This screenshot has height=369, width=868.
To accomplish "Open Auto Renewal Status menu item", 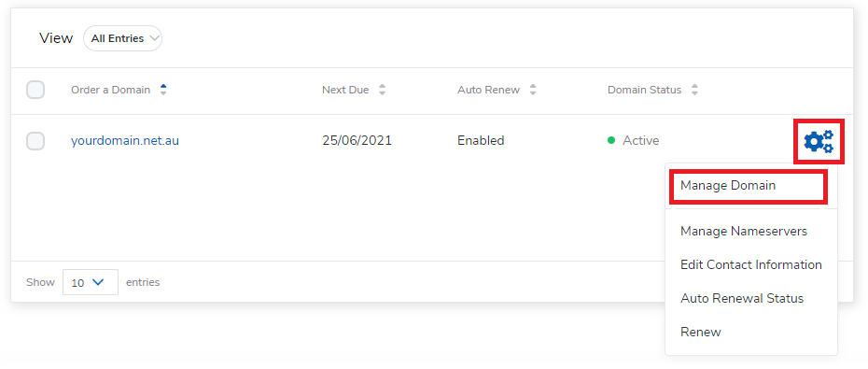I will pyautogui.click(x=742, y=299).
